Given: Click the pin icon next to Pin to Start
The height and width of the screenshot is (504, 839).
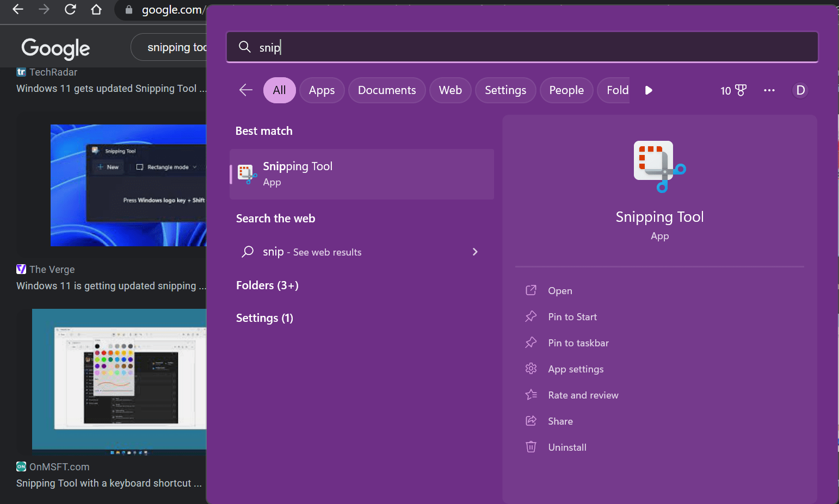Looking at the screenshot, I should (x=531, y=316).
